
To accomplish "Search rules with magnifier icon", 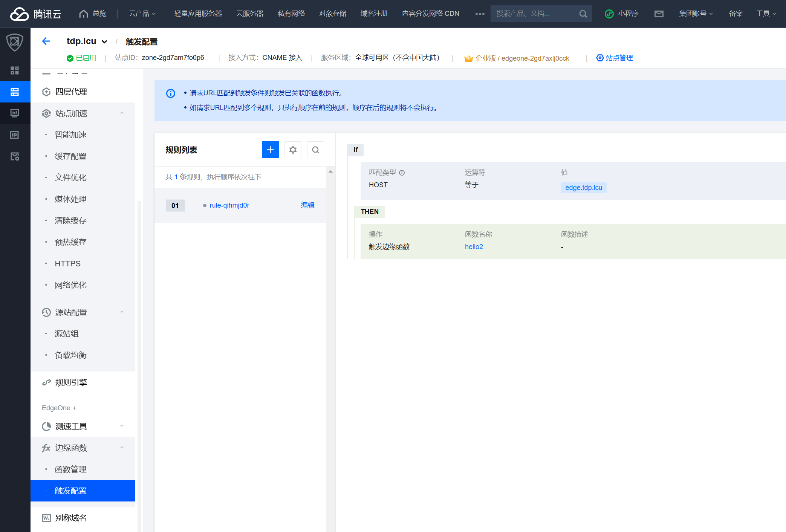I will 315,150.
